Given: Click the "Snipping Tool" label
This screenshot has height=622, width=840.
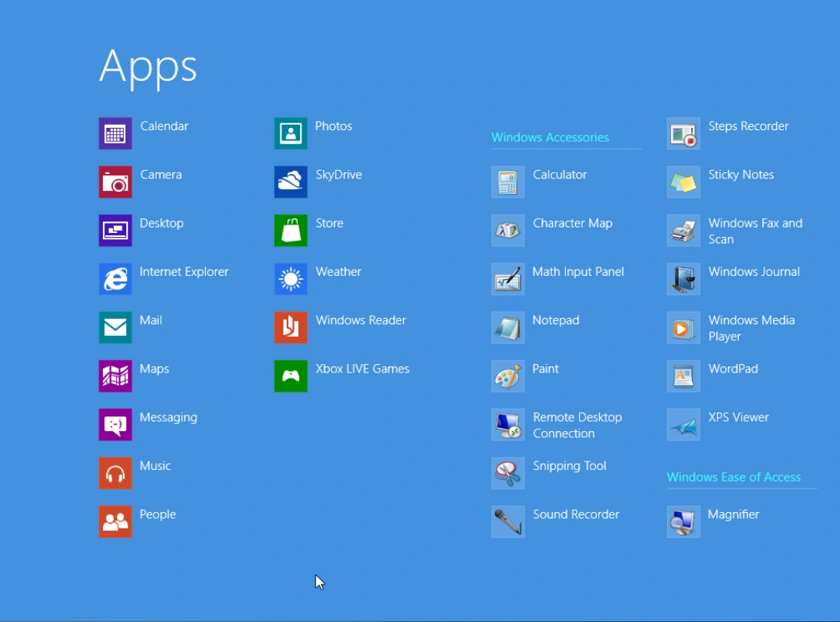Looking at the screenshot, I should click(570, 466).
